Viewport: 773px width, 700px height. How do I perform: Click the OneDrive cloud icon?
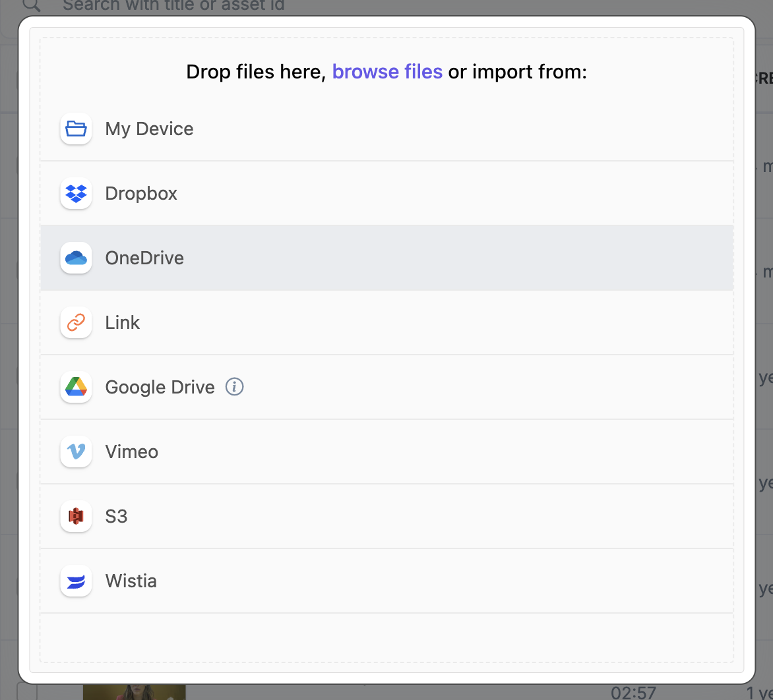pyautogui.click(x=76, y=258)
